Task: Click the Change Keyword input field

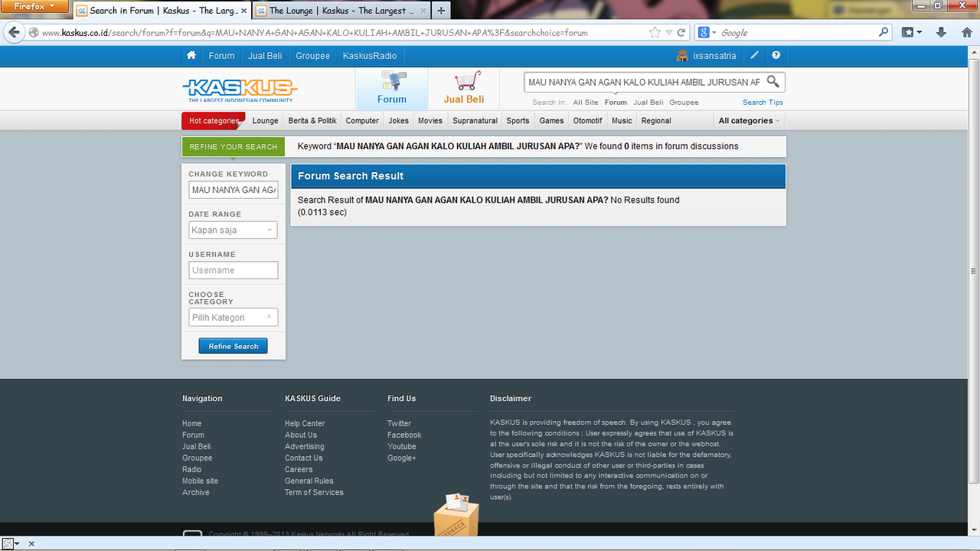Action: tap(234, 190)
